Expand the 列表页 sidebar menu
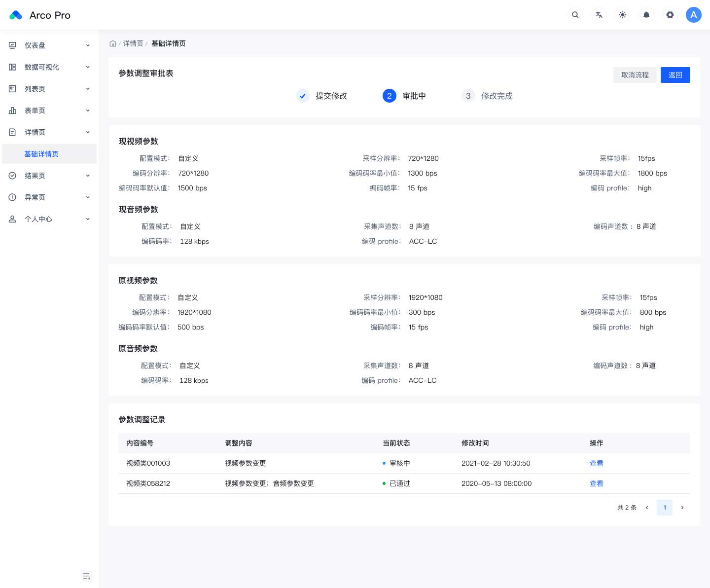The width and height of the screenshot is (710, 588). pos(49,89)
